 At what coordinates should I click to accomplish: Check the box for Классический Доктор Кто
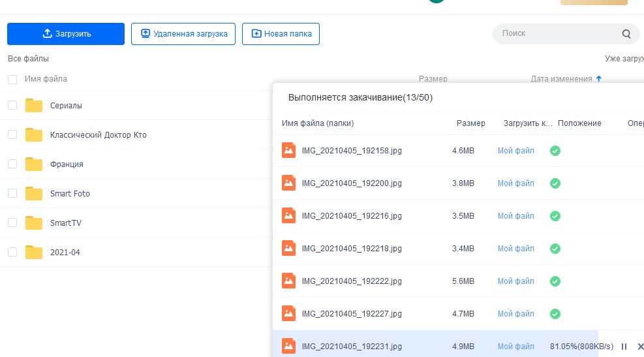pyautogui.click(x=12, y=134)
